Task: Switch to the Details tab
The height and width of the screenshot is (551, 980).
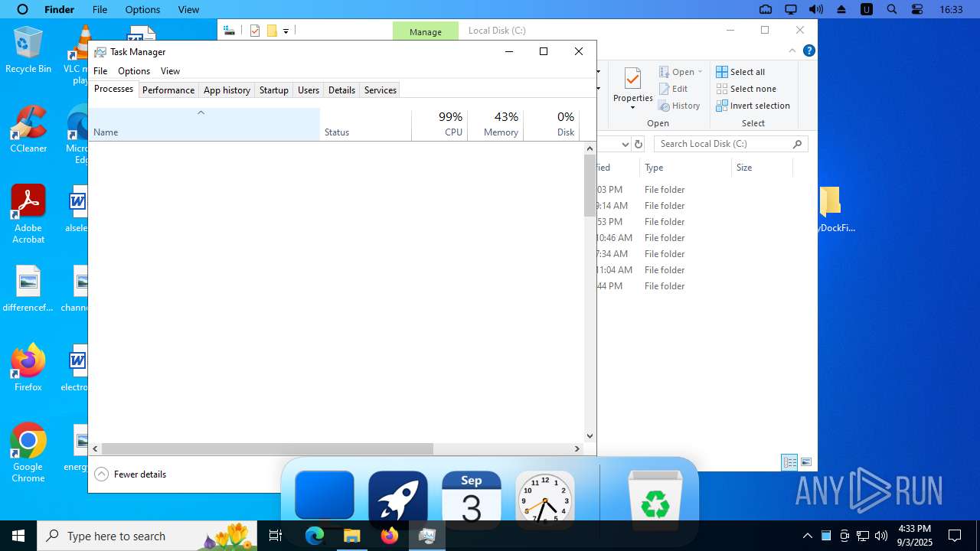Action: 341,90
